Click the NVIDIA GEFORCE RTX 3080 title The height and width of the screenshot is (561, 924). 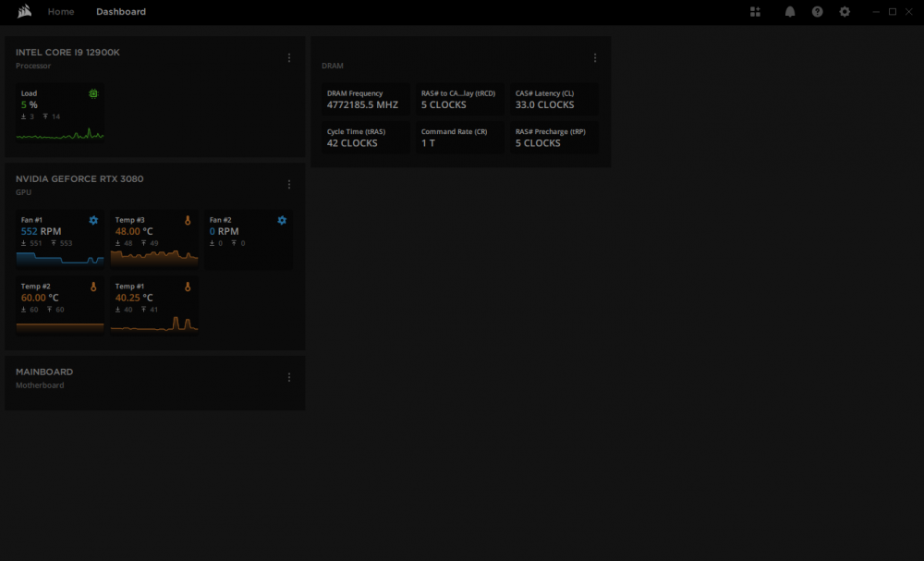79,179
